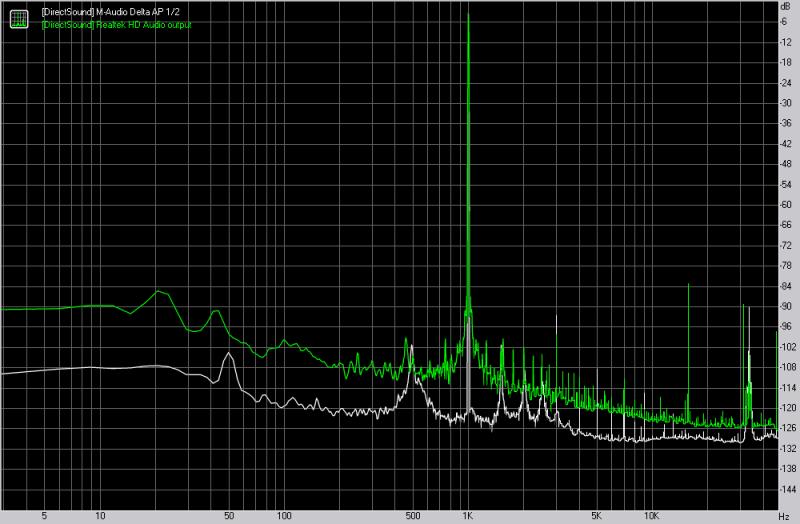
Task: Click the -6 value on the dB scale
Action: (785, 22)
